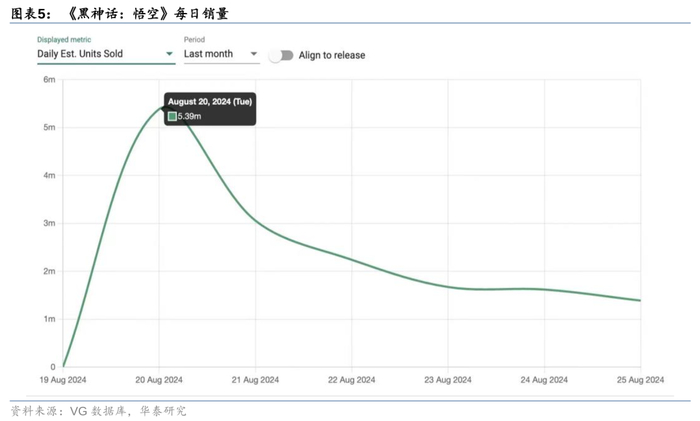Open the Displayed metric dropdown
This screenshot has height=421, width=700.
coord(106,54)
